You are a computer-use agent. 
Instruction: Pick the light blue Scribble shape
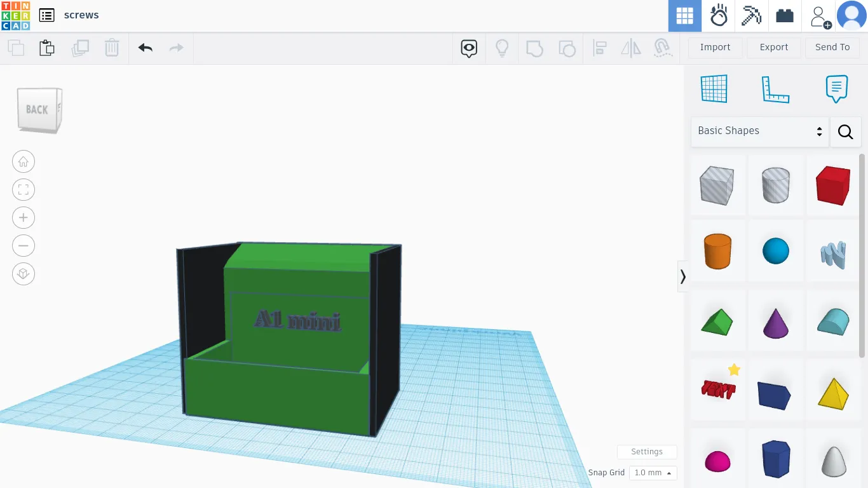click(x=833, y=254)
